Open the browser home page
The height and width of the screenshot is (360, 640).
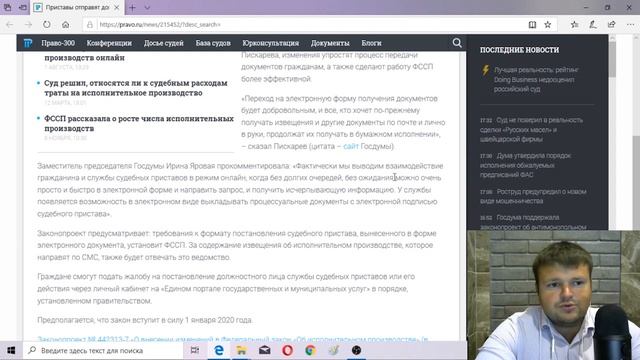65,24
